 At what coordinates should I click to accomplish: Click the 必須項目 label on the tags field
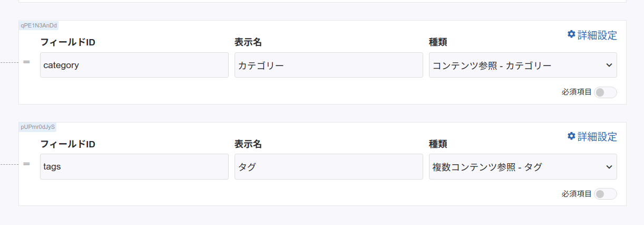(x=577, y=194)
